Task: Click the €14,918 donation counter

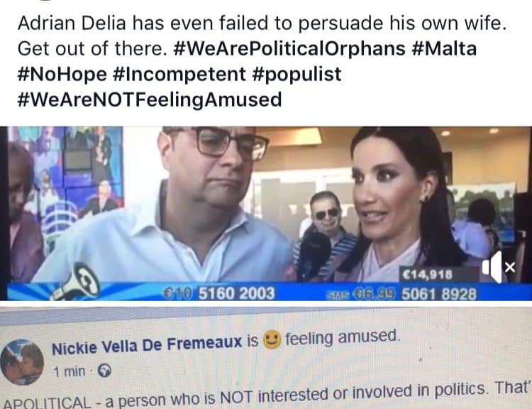Action: pos(427,275)
